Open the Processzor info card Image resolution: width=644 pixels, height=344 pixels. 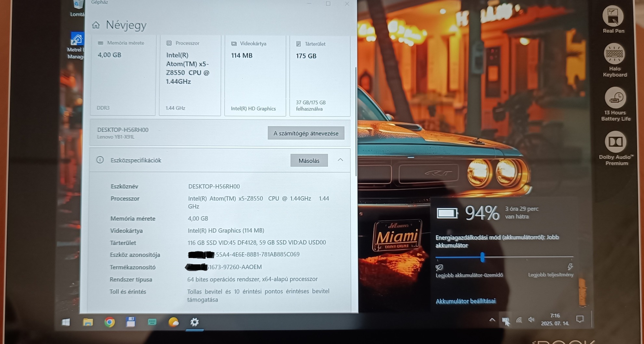(x=190, y=76)
